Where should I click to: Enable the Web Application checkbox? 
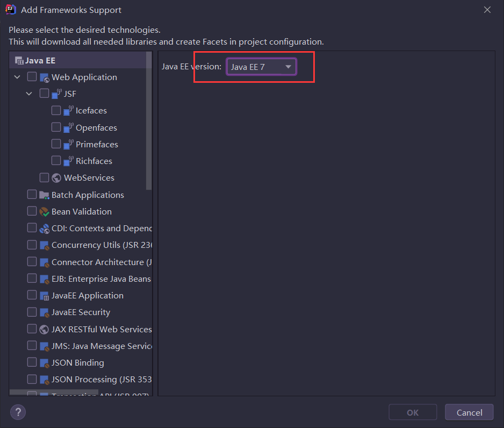32,77
